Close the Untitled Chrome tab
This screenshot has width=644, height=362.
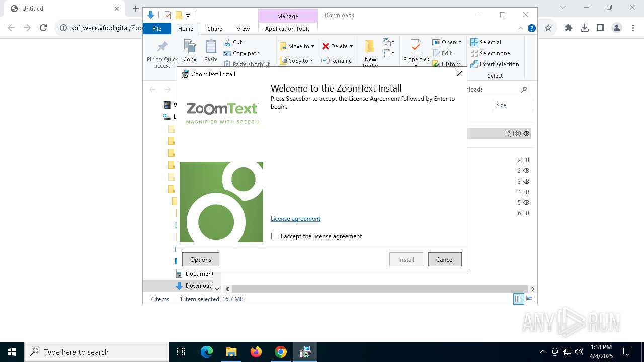point(117,9)
